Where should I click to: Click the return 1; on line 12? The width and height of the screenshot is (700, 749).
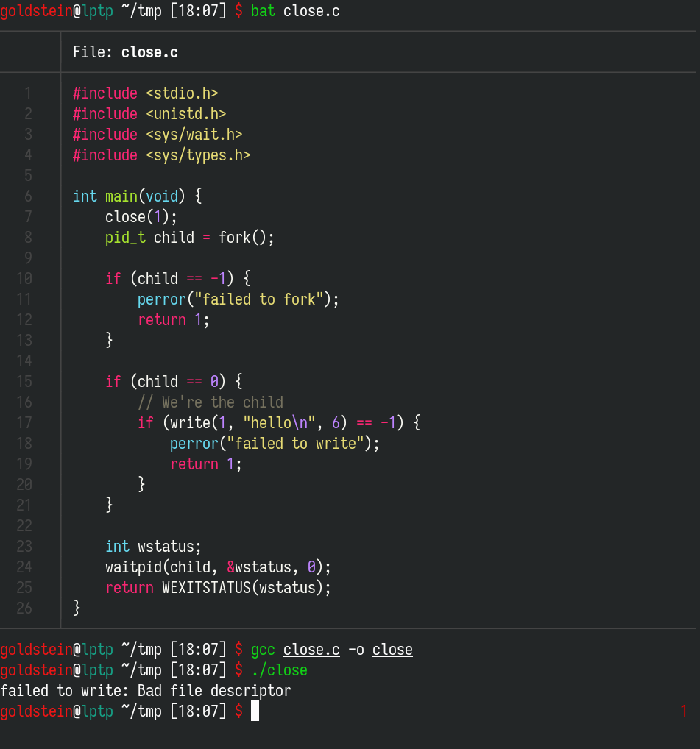point(174,319)
